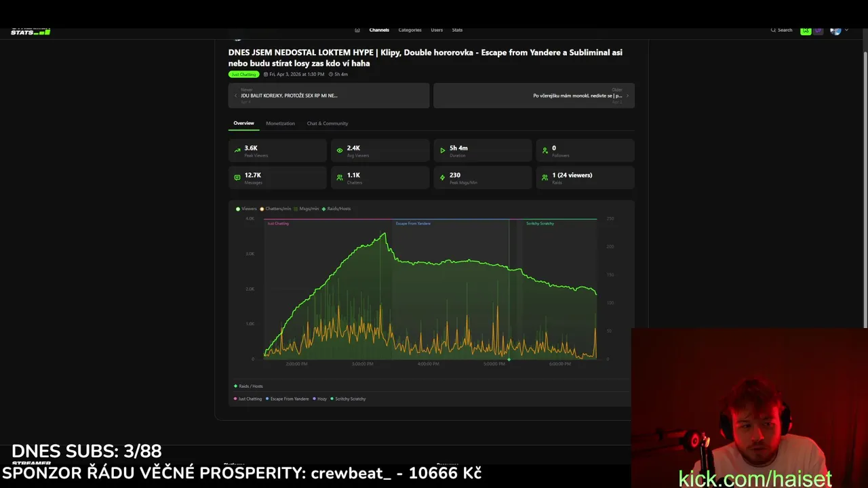
Task: Click the Just Chatting category badge
Action: click(243, 75)
